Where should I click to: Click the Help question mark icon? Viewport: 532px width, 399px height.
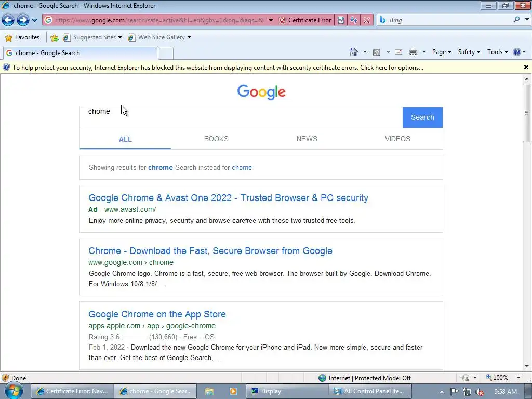click(517, 52)
